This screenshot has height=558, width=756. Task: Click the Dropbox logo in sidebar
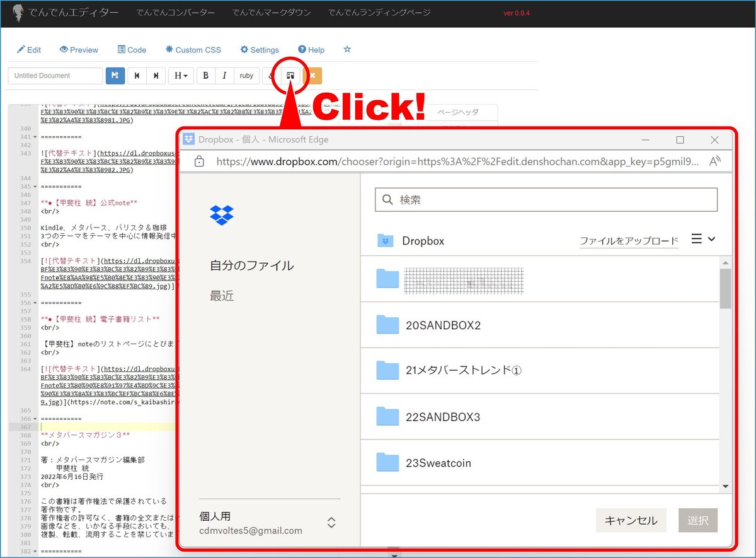coord(222,215)
